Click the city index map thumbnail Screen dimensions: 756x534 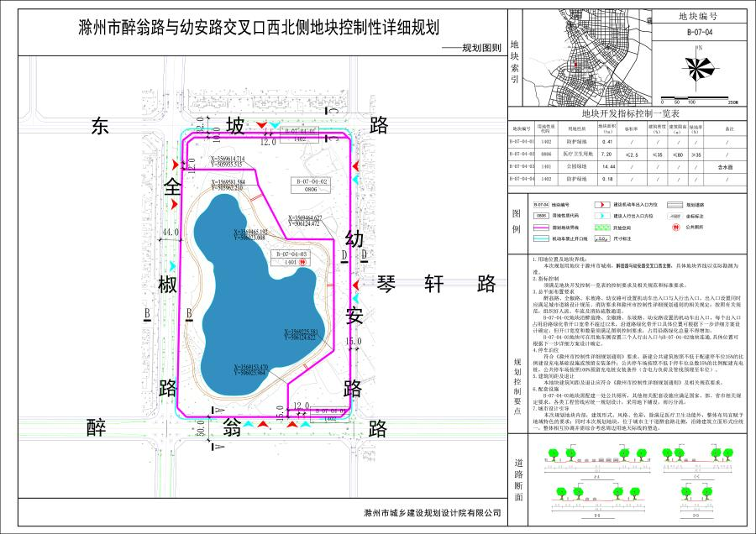pos(588,58)
